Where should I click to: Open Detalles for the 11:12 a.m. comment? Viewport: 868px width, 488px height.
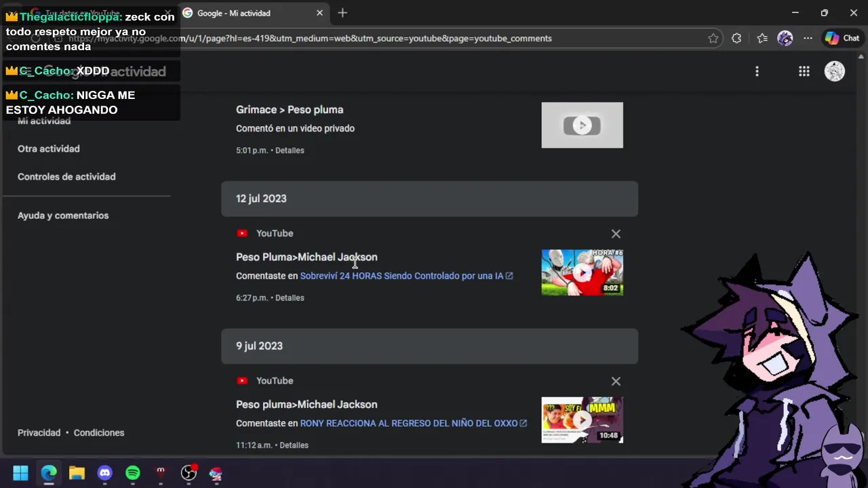(x=294, y=445)
